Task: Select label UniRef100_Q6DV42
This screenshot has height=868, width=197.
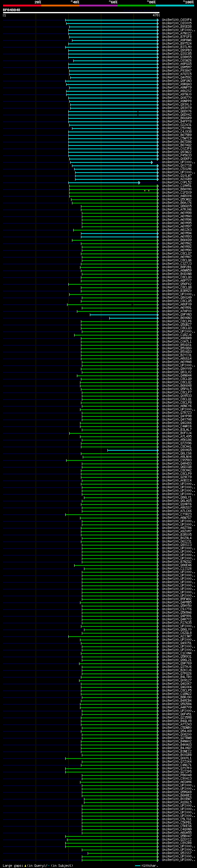Action: coord(177,115)
